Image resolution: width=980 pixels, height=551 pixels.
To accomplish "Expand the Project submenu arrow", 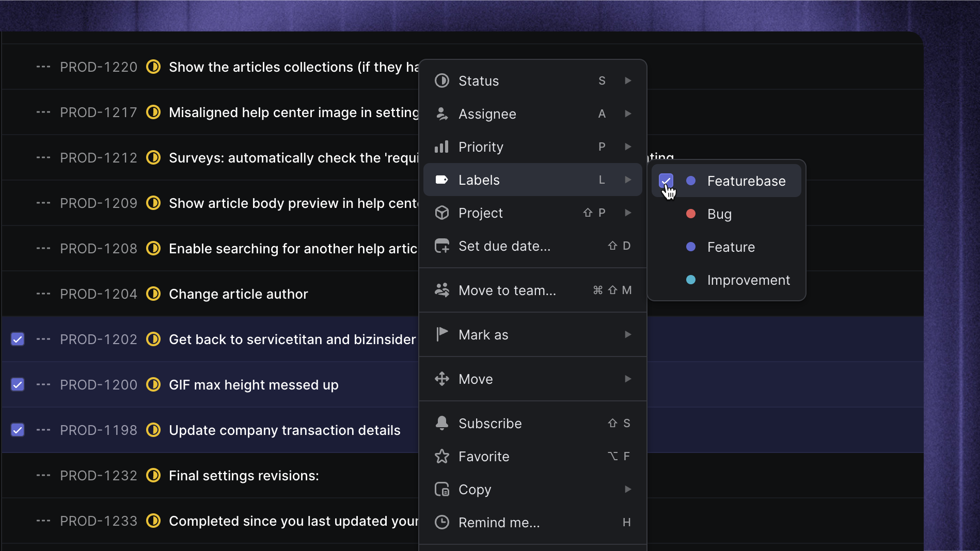I will coord(628,213).
